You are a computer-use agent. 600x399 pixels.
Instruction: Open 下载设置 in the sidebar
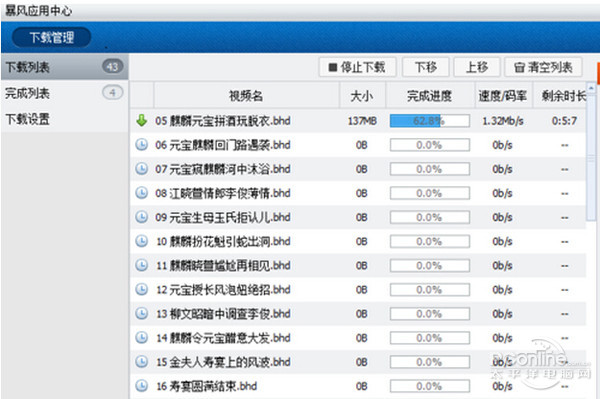64,119
